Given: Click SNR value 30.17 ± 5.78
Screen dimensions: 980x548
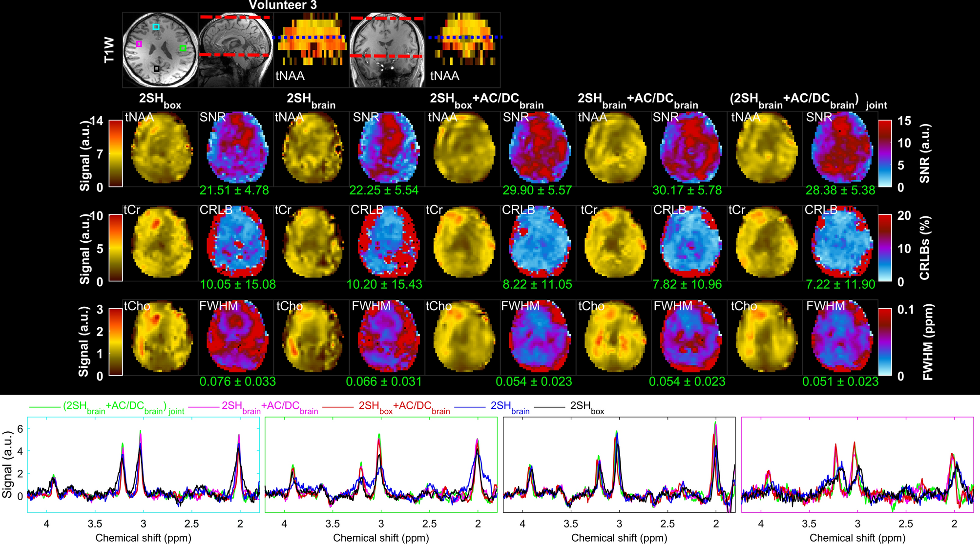Looking at the screenshot, I should pos(687,190).
